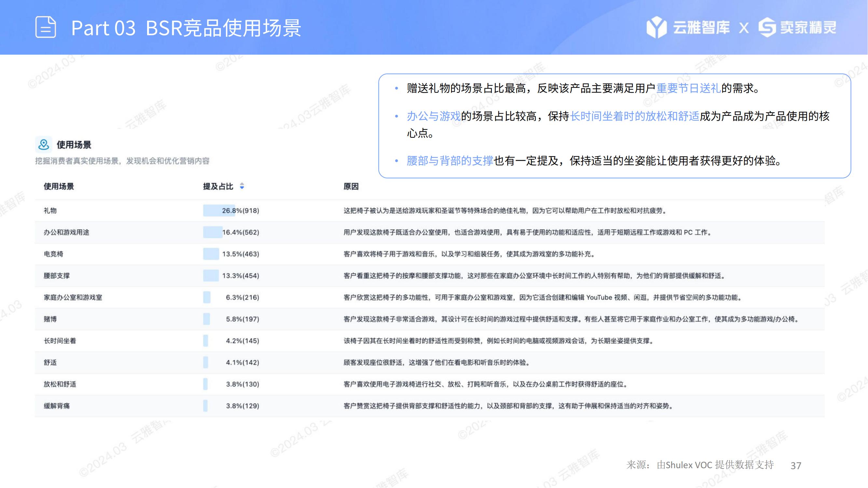This screenshot has height=488, width=868.
Task: Select the 腰部支撑 row label
Action: 57,276
